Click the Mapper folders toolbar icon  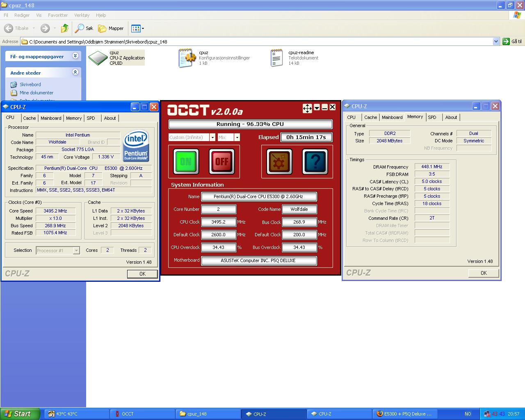point(102,28)
